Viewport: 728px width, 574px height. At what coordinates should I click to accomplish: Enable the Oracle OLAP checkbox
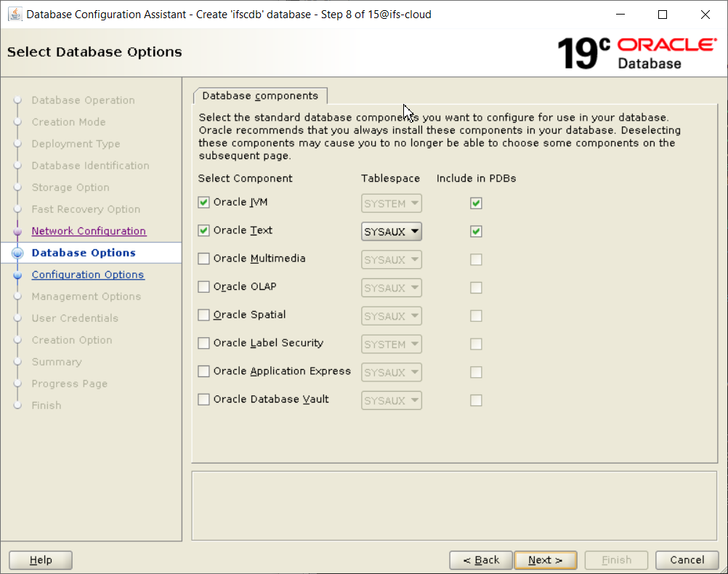203,287
